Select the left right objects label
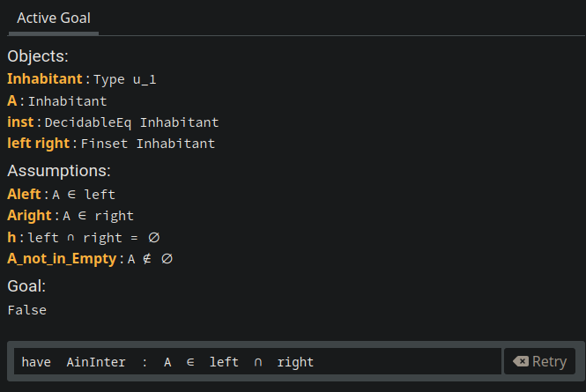Image resolution: width=586 pixels, height=392 pixels. 38,143
